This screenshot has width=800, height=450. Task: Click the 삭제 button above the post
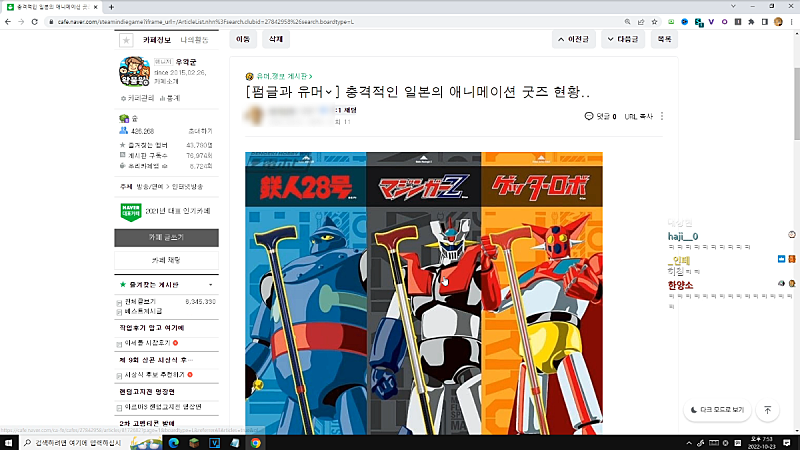click(276, 39)
